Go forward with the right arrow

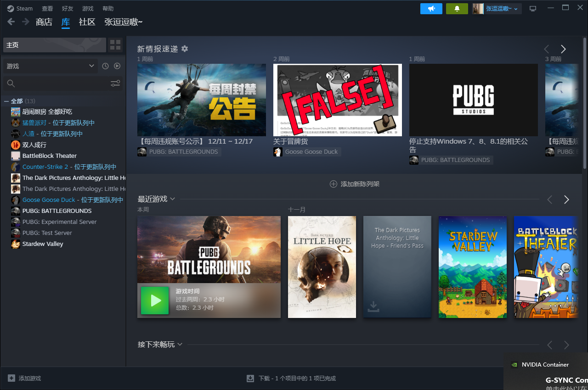click(26, 22)
